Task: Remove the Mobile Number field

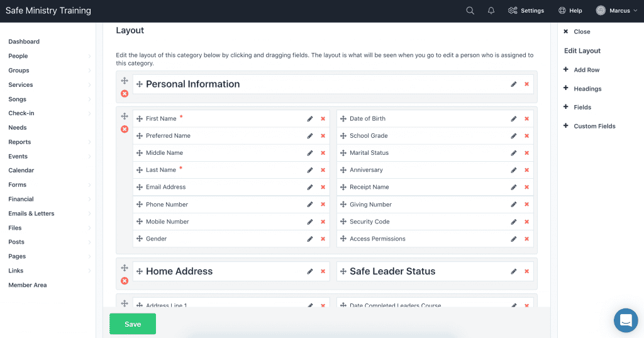Action: [x=323, y=222]
